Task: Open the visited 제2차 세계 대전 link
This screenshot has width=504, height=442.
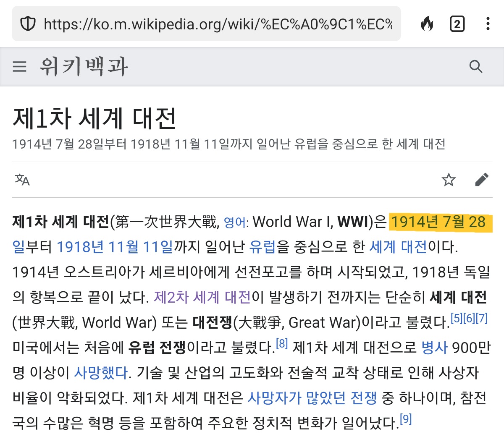Action: pyautogui.click(x=202, y=297)
